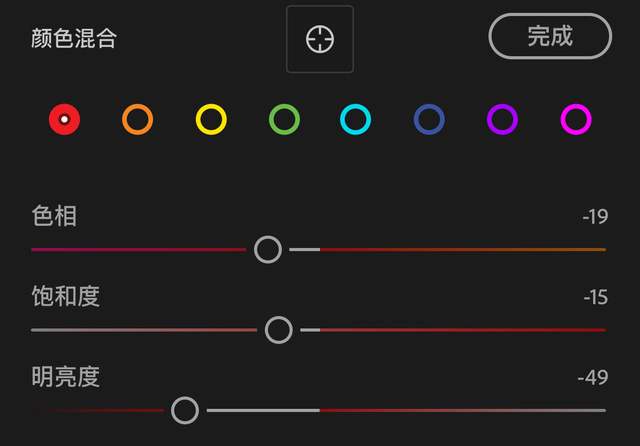Viewport: 640px width, 446px height.
Task: Click the hue value -19
Action: click(x=595, y=217)
